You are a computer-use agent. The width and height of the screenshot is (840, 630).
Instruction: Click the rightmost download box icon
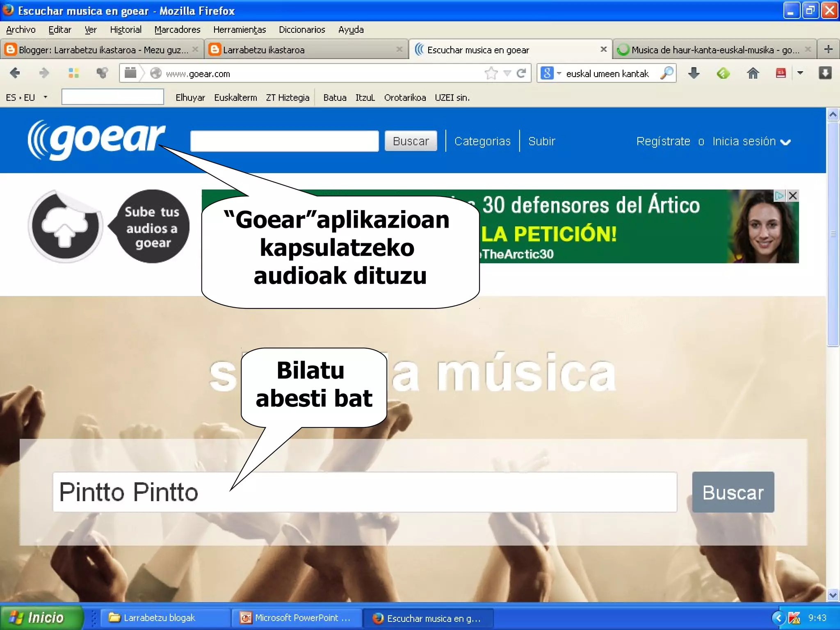825,73
